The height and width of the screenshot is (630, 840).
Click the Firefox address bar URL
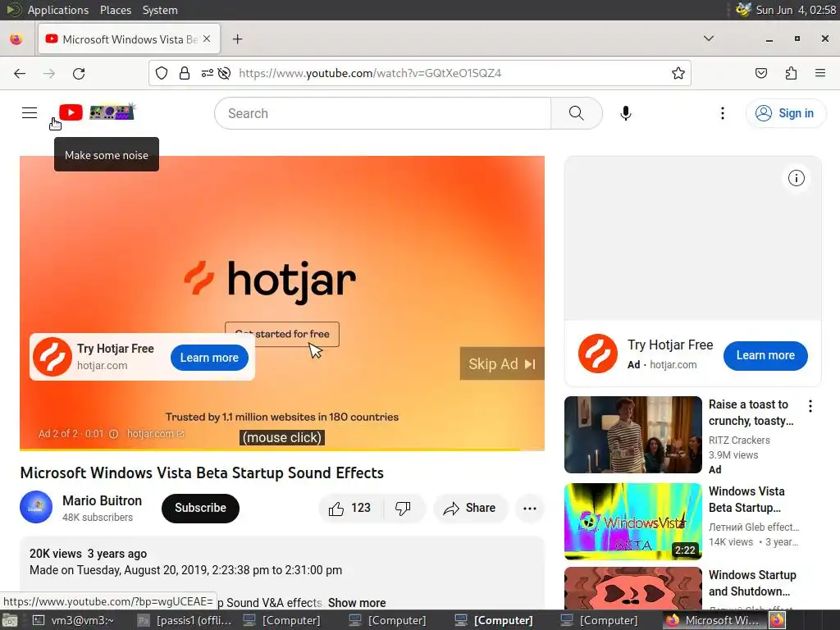(370, 73)
